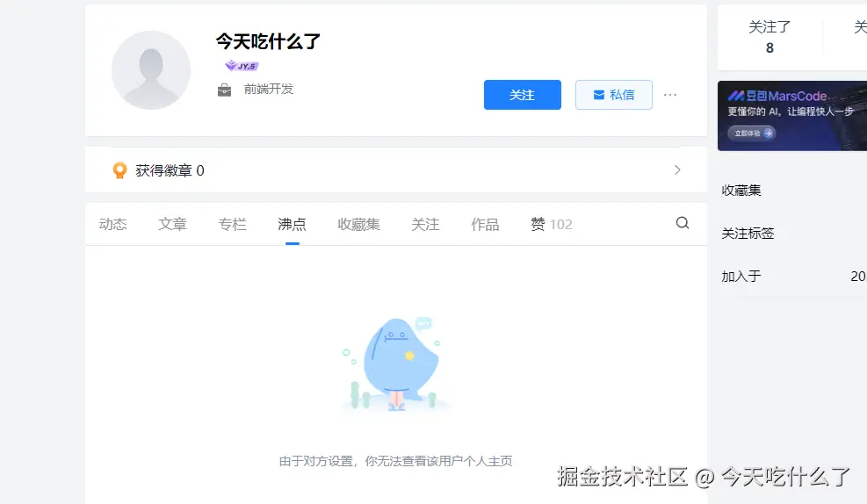Click the 前端开发 job title text
Screen dimensions: 867x504
pyautogui.click(x=269, y=89)
